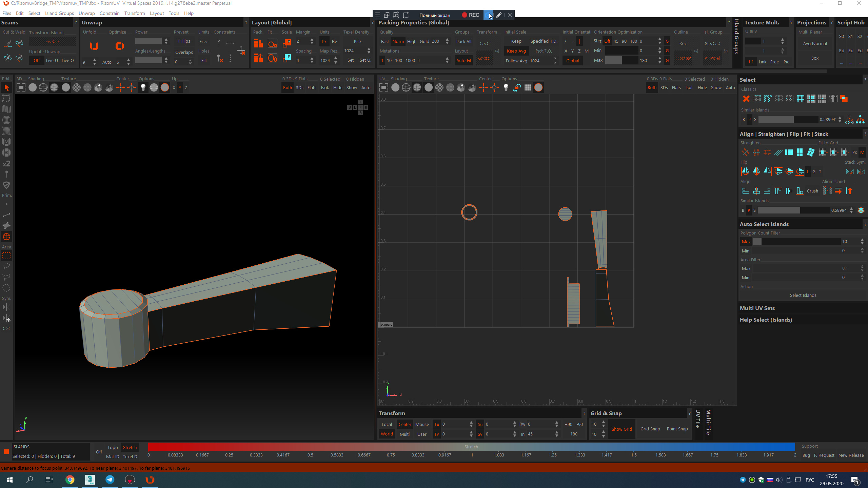868x488 pixels.
Task: Open the Constrain menu
Action: (x=110, y=14)
